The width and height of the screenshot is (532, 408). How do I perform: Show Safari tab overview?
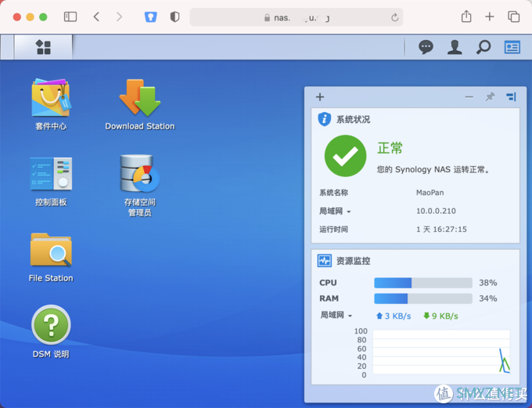[513, 16]
